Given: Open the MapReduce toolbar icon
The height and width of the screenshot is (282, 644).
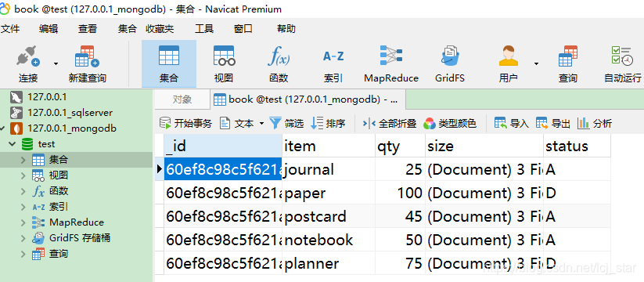Looking at the screenshot, I should 391,56.
